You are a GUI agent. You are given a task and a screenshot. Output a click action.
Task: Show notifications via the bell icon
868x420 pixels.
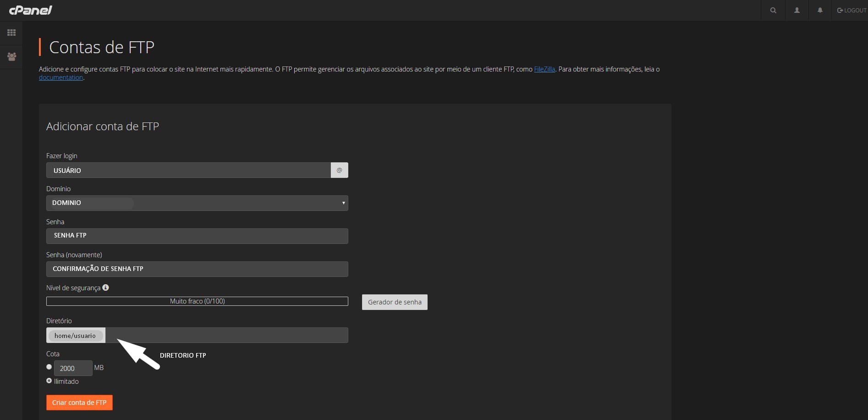pyautogui.click(x=820, y=10)
